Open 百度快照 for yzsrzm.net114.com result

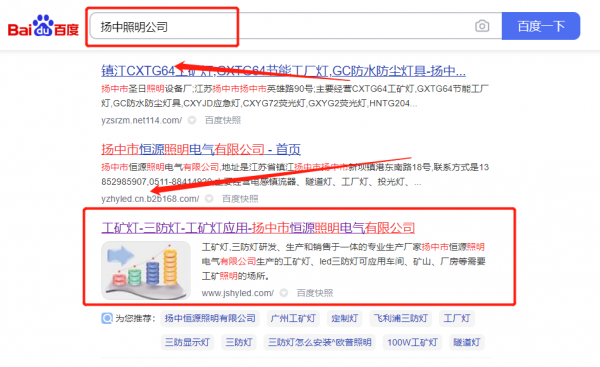223,120
